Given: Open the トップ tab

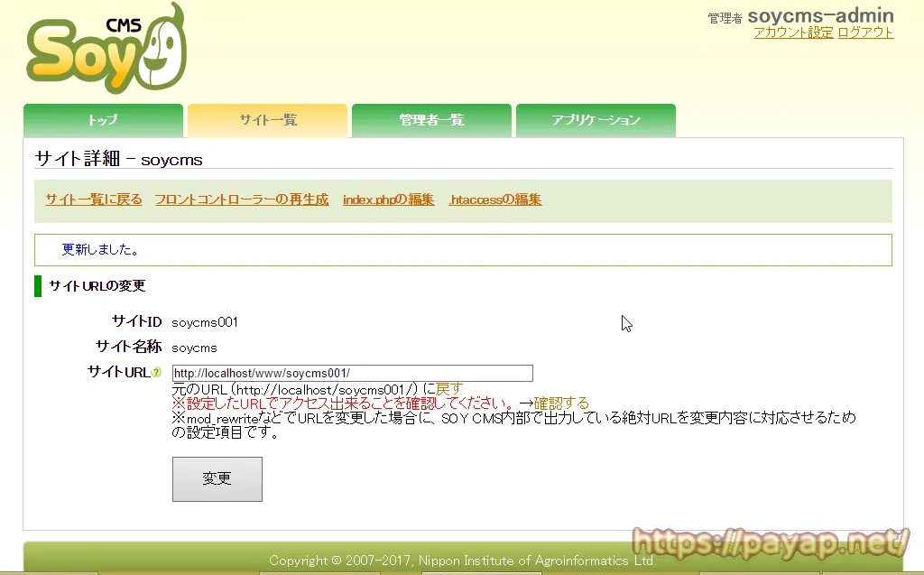Looking at the screenshot, I should (103, 120).
